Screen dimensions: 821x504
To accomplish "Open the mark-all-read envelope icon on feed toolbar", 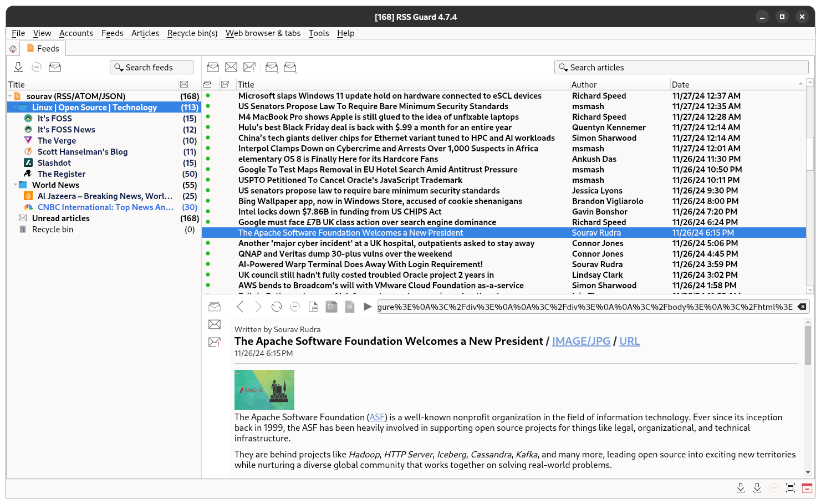I will pos(55,67).
